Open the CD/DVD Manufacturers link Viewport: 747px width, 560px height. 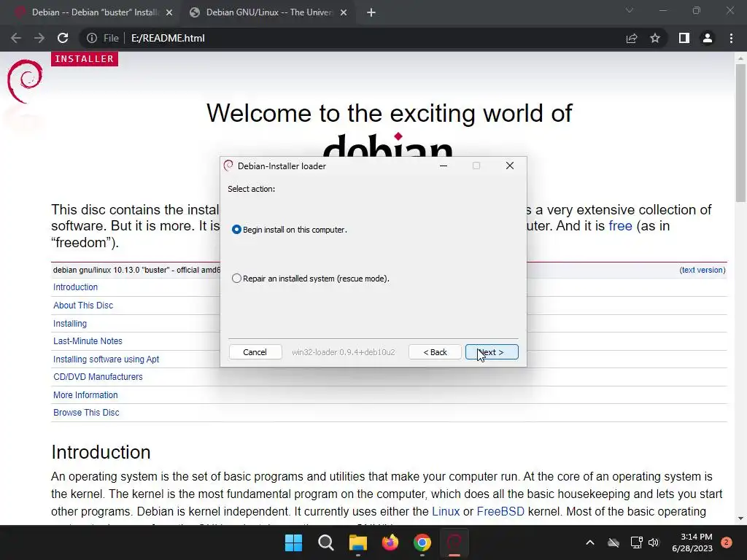point(98,377)
